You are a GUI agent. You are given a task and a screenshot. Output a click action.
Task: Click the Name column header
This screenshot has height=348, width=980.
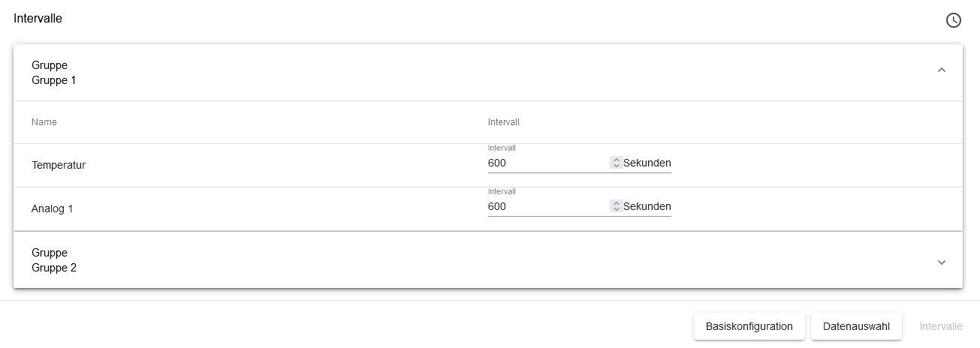tap(44, 122)
